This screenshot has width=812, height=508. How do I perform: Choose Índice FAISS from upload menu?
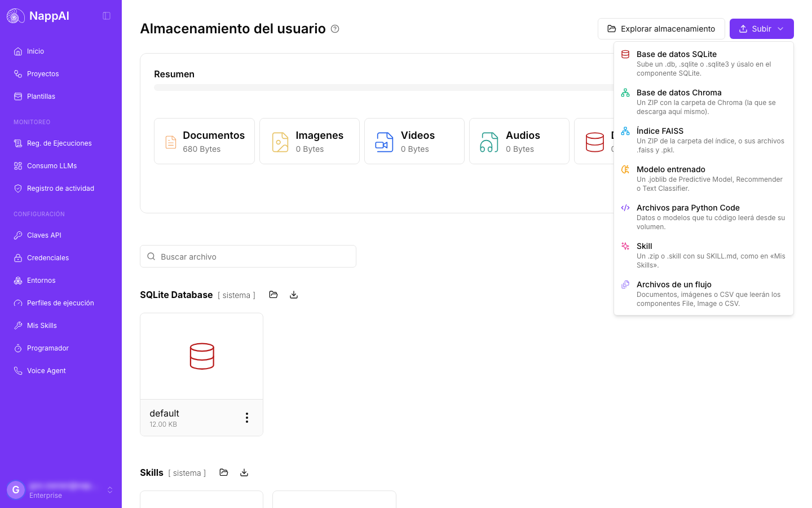[704, 140]
